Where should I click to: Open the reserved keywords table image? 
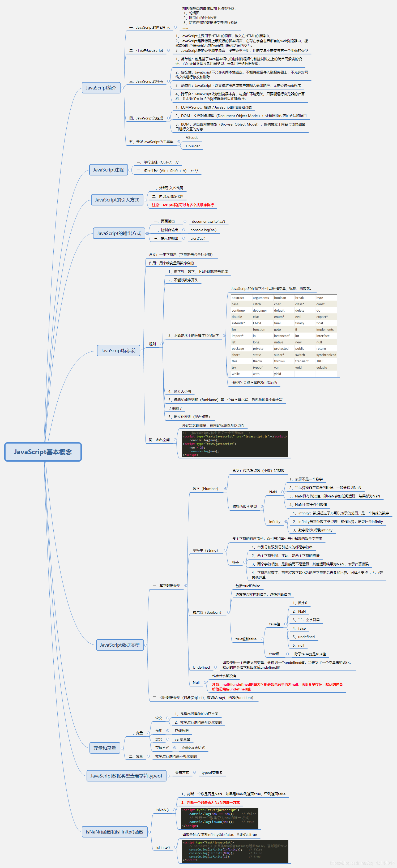pos(284,336)
